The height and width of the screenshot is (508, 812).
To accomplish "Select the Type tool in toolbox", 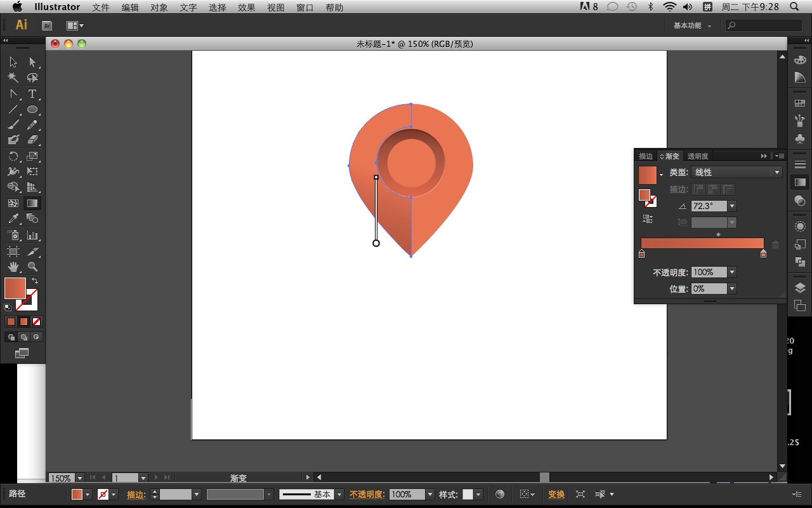I will click(32, 94).
